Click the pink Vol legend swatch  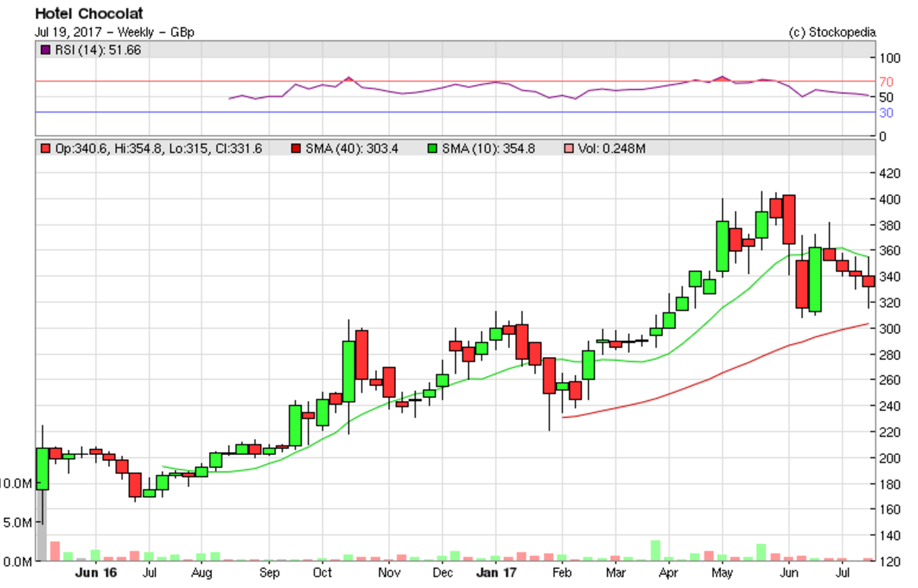point(569,149)
